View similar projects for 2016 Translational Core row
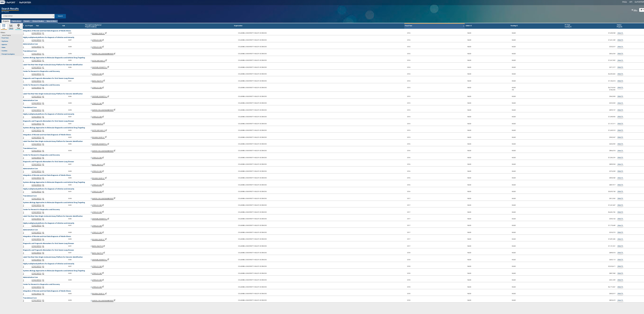The height and width of the screenshot is (314, 644). click(620, 151)
